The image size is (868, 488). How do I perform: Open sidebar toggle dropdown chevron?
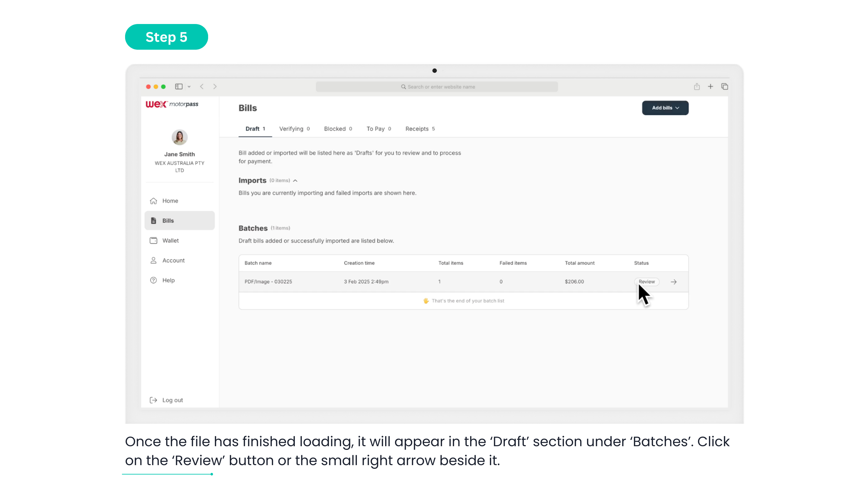[189, 87]
